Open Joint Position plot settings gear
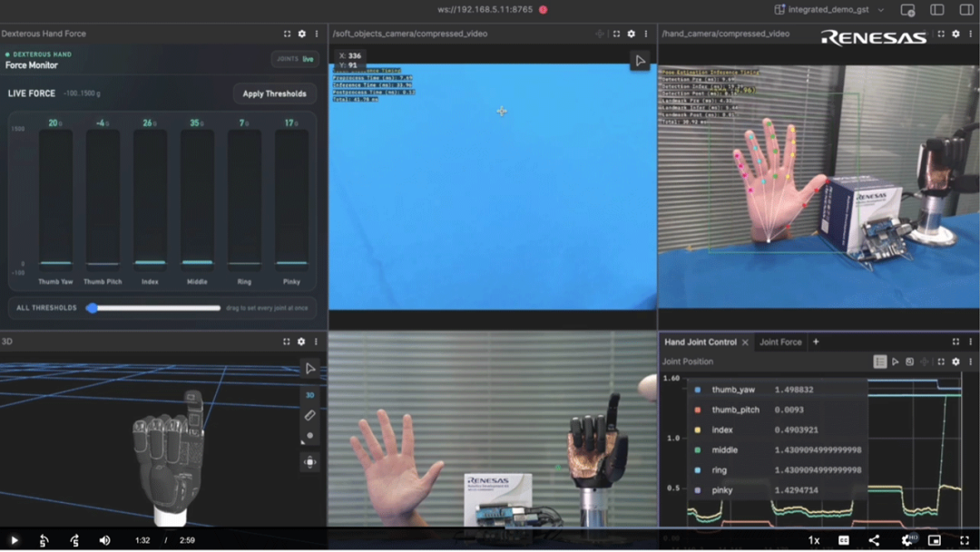 (955, 361)
